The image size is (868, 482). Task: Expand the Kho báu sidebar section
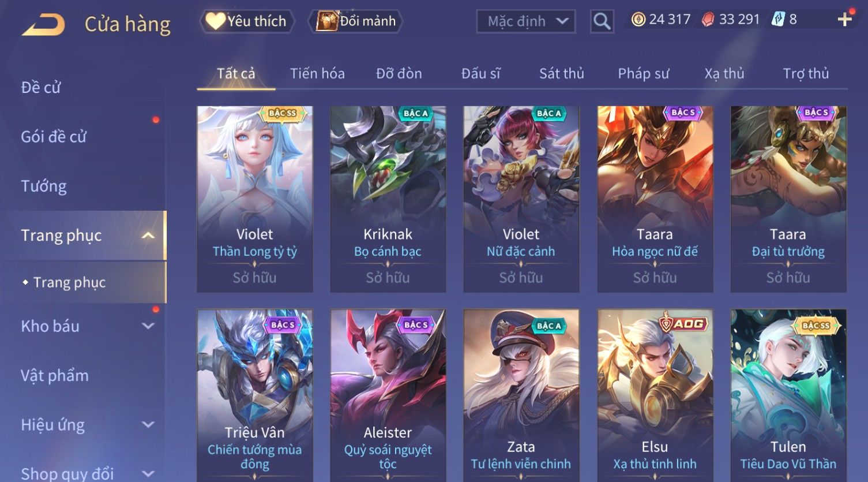(148, 326)
